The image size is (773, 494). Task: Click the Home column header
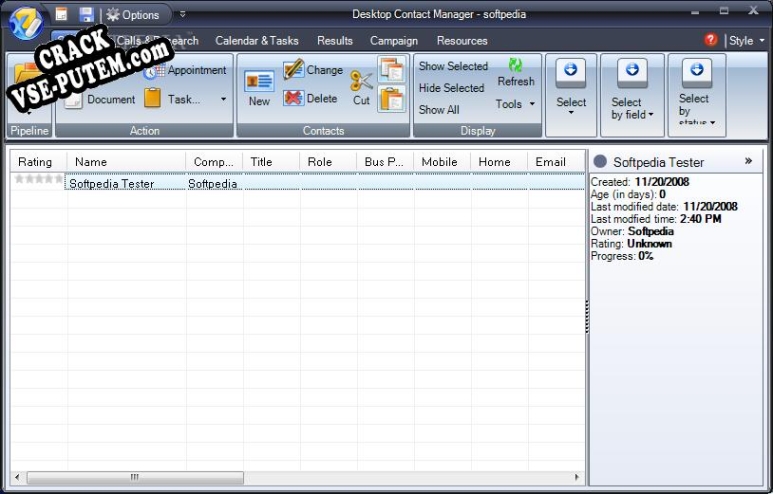coord(499,162)
